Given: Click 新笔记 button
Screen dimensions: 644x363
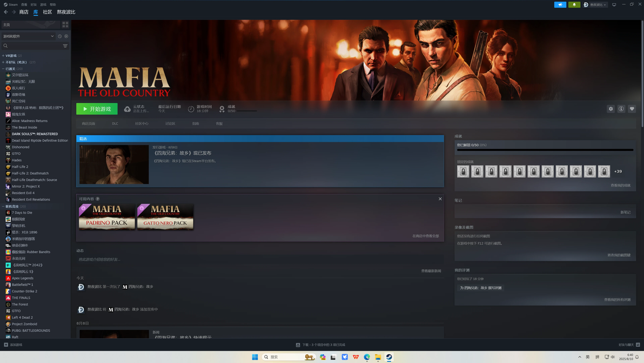Looking at the screenshot, I should [625, 212].
